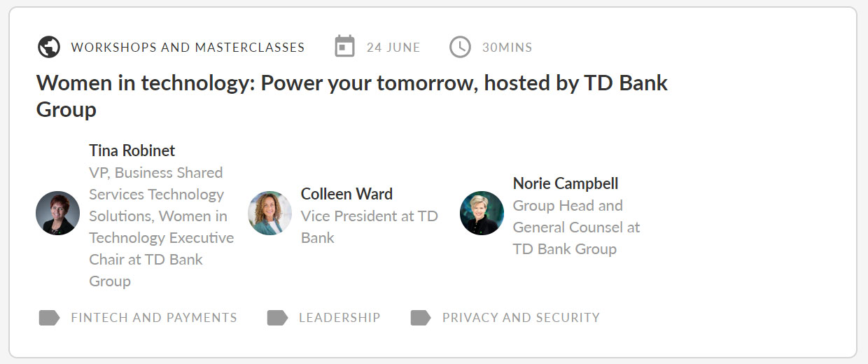Screen dimensions: 868x364
Task: Open the Women in technology session title
Action: click(352, 96)
